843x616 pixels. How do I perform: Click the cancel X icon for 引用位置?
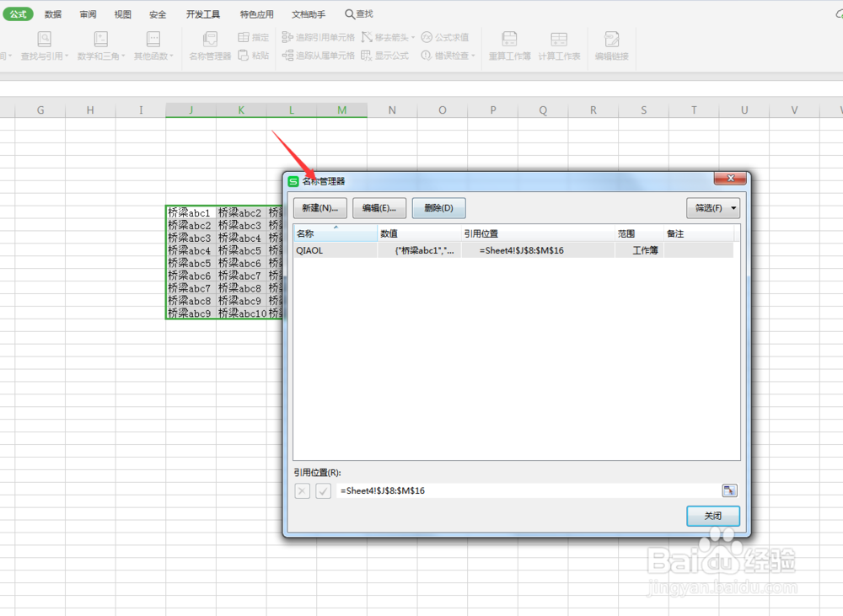(x=302, y=490)
